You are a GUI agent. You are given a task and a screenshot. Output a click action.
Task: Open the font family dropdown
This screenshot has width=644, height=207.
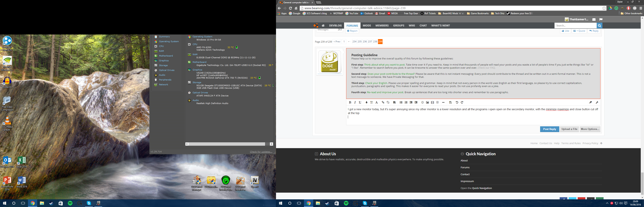pos(376,102)
